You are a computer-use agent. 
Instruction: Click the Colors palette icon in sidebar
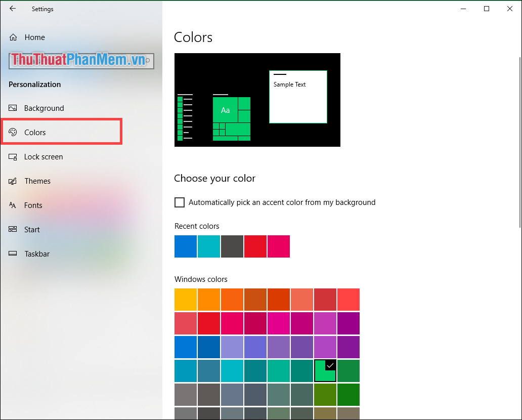click(x=13, y=132)
